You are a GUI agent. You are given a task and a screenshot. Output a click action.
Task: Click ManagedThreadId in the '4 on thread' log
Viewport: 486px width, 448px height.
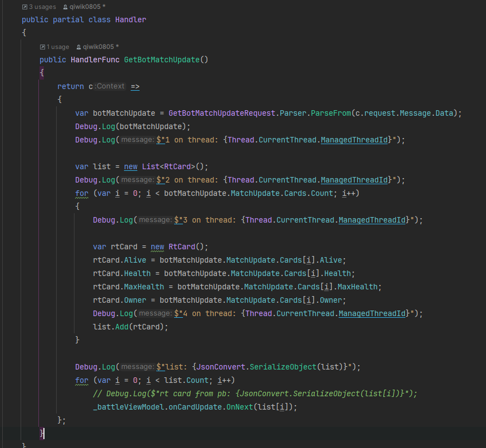371,313
